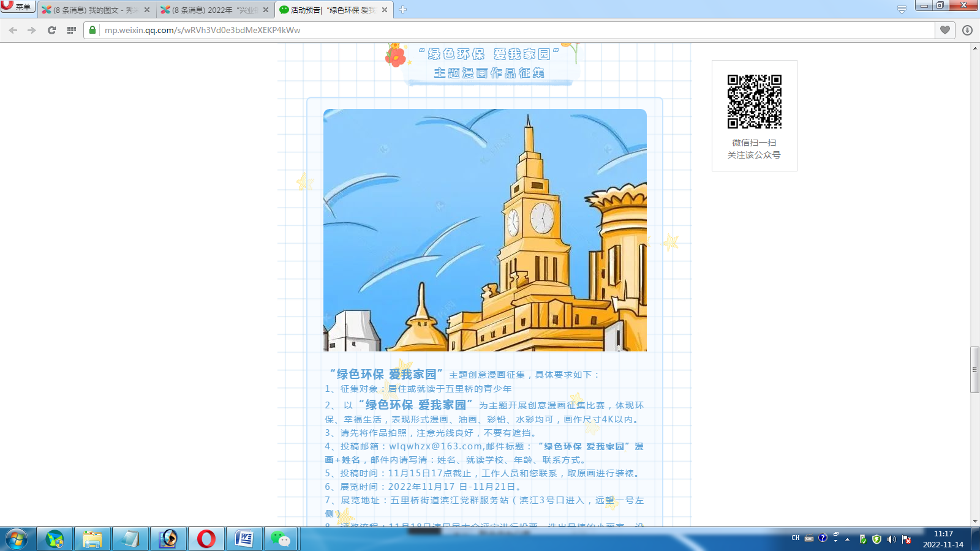Click the Action Center flag tray icon
Screen dimensions: 980x551
[x=907, y=539]
